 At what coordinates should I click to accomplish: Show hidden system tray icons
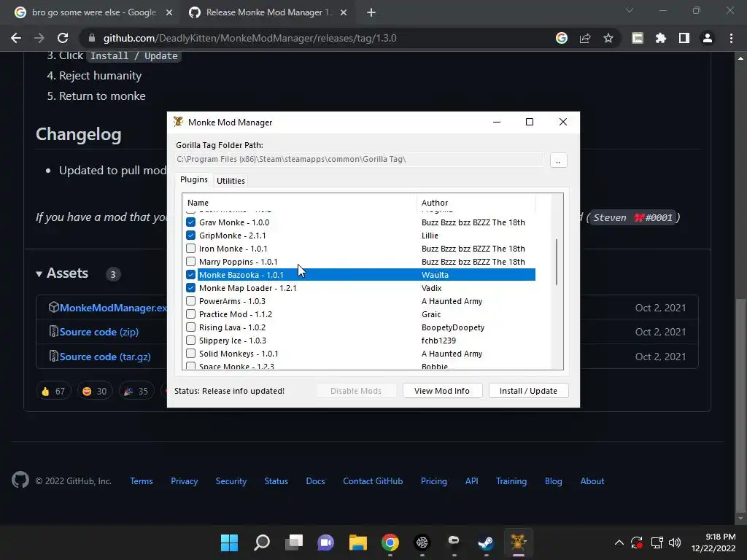click(619, 542)
